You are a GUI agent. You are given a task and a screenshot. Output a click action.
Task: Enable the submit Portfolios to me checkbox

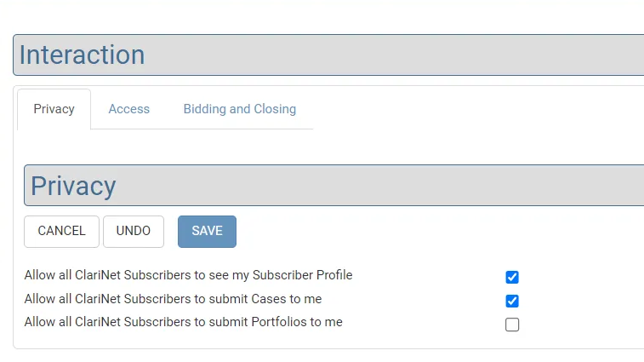pyautogui.click(x=512, y=325)
